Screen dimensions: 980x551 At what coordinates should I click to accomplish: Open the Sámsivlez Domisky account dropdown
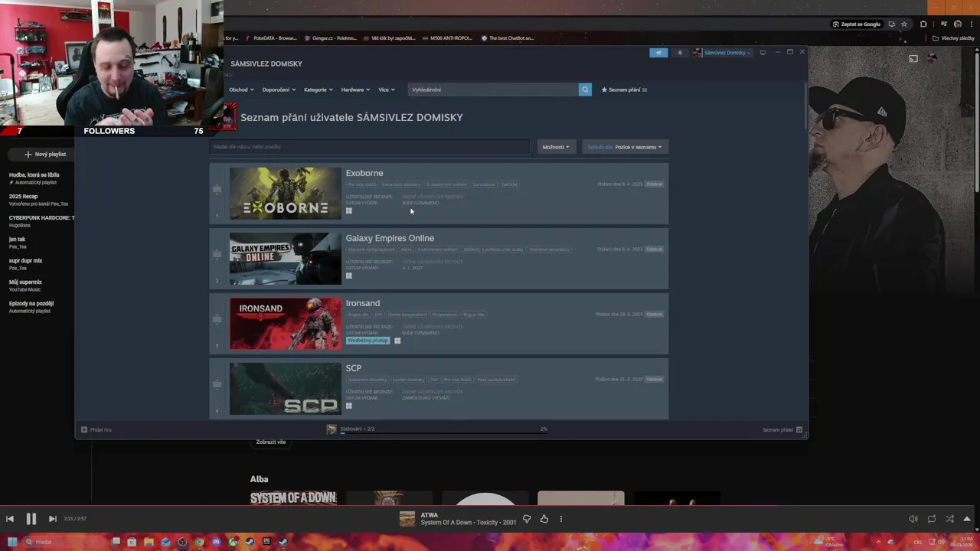click(x=724, y=53)
